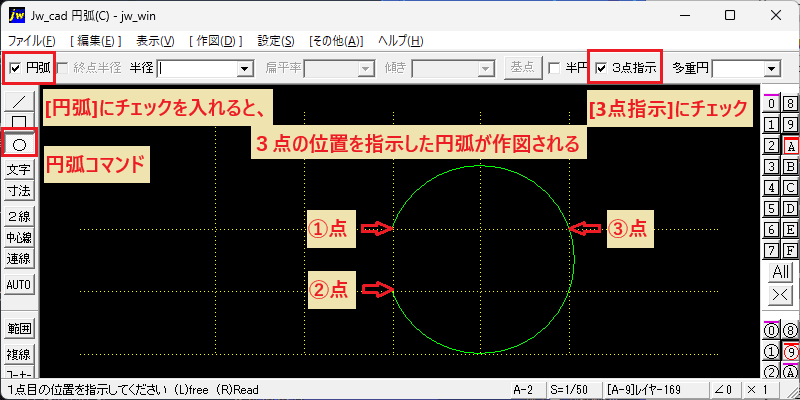800x400 pixels.
Task: Select layer group 0 circle button
Action: [x=771, y=331]
